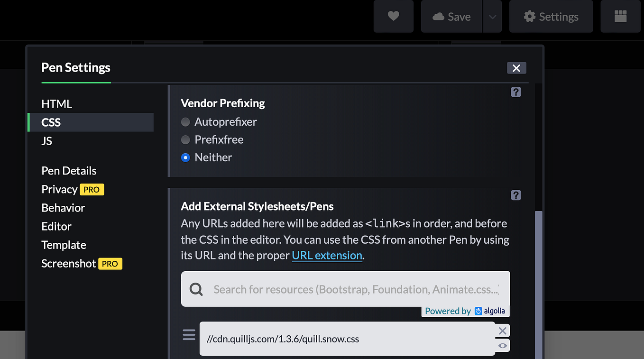This screenshot has height=359, width=644.
Task: Open the Pen Details section
Action: (x=69, y=170)
